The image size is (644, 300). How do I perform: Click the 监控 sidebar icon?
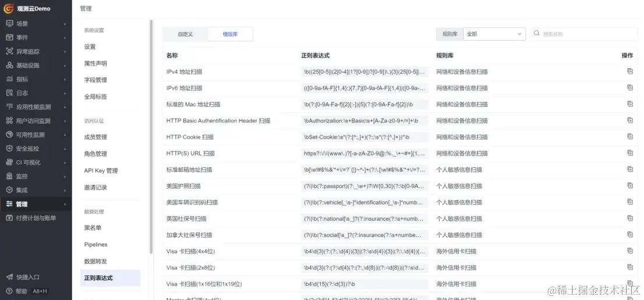[10, 176]
